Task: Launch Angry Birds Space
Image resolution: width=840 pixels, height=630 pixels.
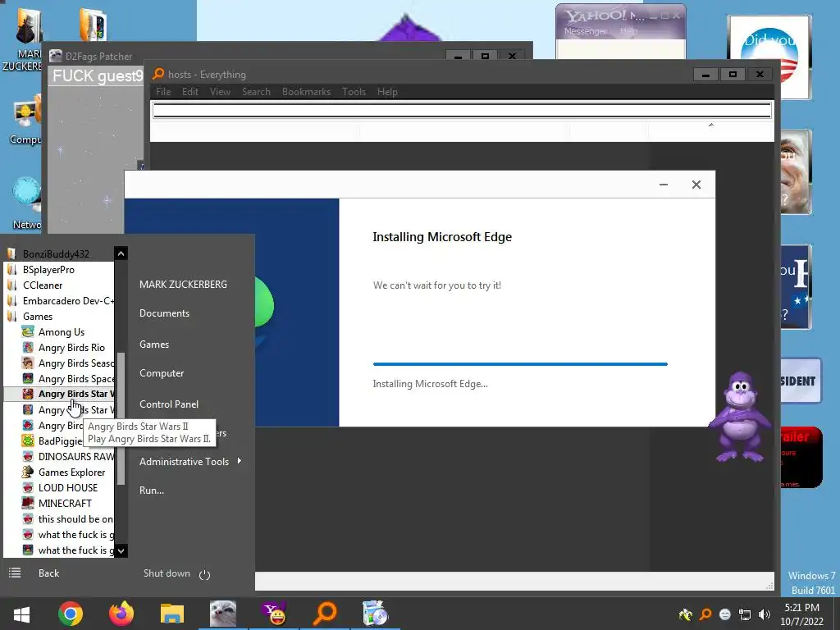Action: (x=75, y=379)
